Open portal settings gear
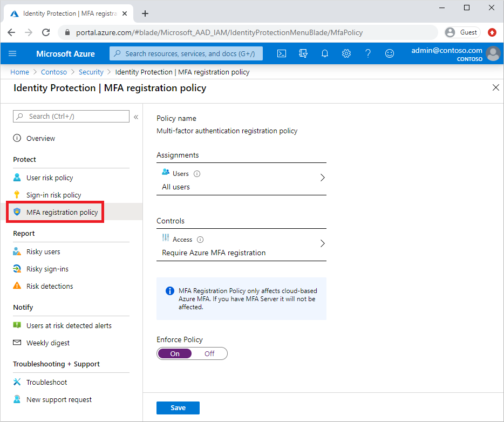 click(346, 53)
